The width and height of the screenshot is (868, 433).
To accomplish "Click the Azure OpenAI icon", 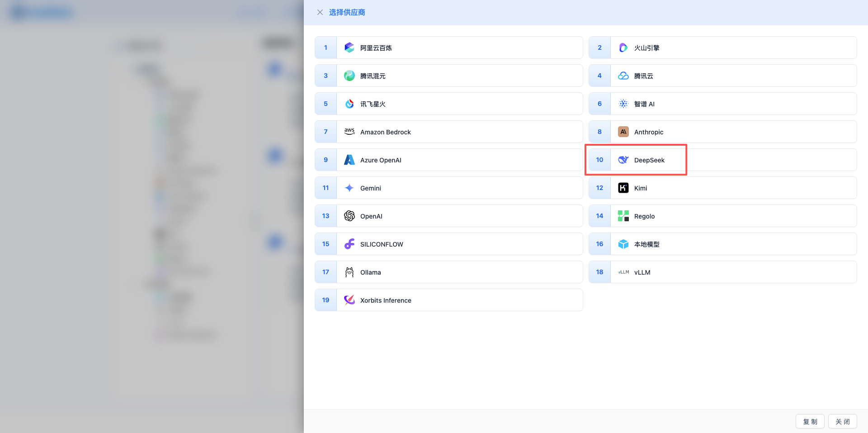I will (349, 160).
